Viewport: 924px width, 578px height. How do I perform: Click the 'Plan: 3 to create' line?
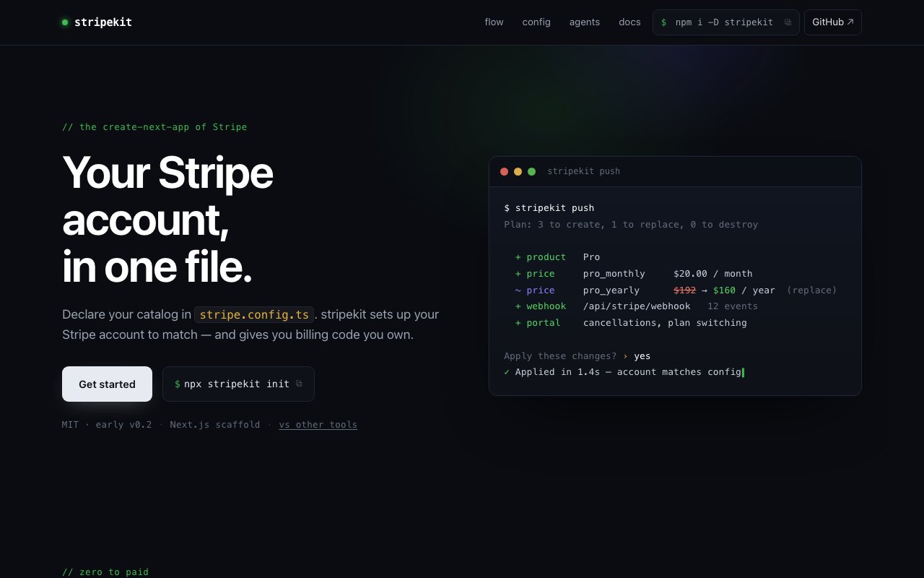pos(631,225)
